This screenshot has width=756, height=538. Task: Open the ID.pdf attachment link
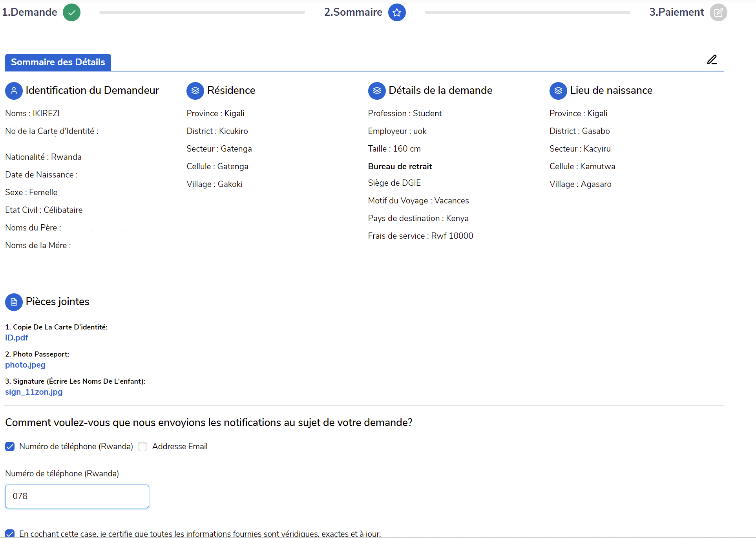(16, 338)
